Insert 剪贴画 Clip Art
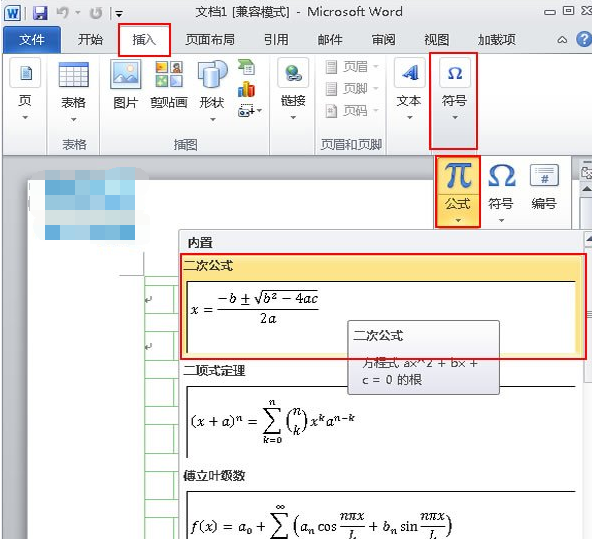Image resolution: width=592 pixels, height=539 pixels. (169, 84)
